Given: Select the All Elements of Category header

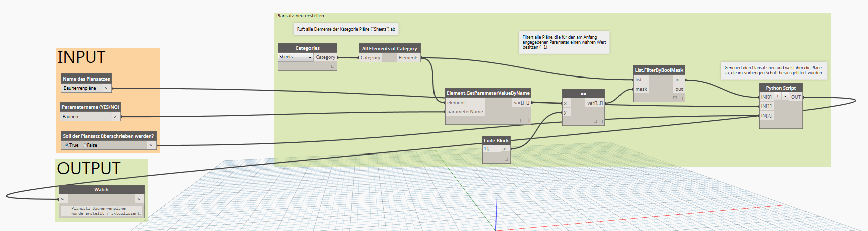Looking at the screenshot, I should tap(389, 48).
